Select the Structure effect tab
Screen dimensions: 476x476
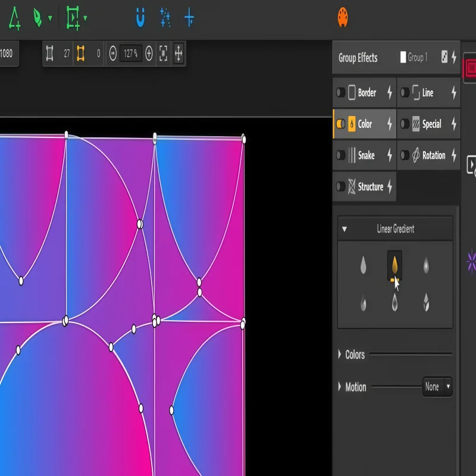tap(364, 187)
